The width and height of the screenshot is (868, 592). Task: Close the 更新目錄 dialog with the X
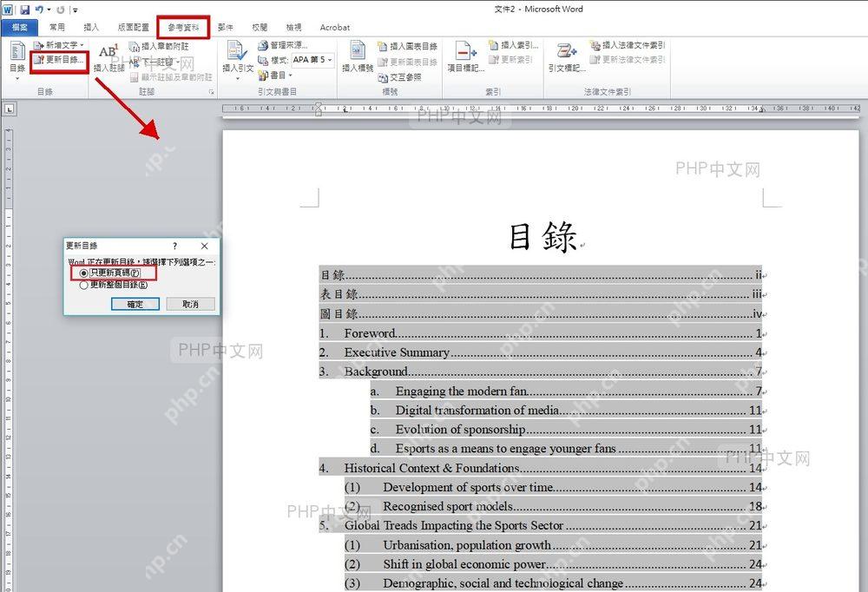coord(204,246)
